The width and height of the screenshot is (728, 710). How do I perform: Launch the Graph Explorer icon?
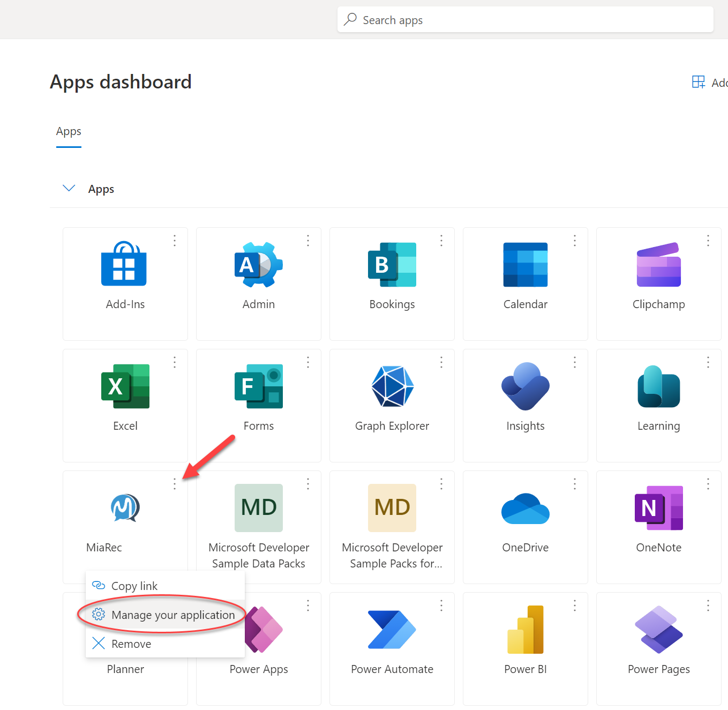click(x=392, y=386)
